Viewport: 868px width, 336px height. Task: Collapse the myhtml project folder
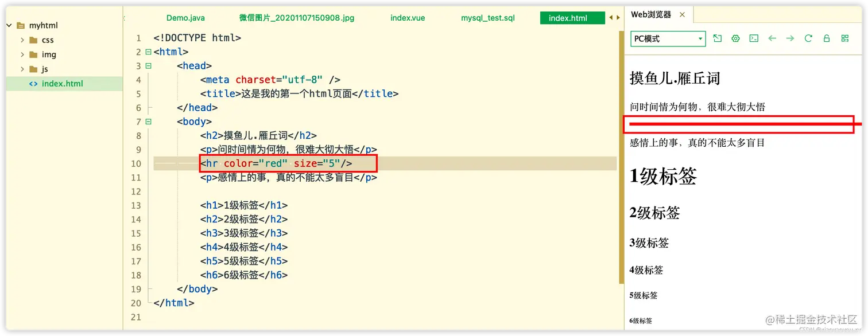(x=9, y=25)
